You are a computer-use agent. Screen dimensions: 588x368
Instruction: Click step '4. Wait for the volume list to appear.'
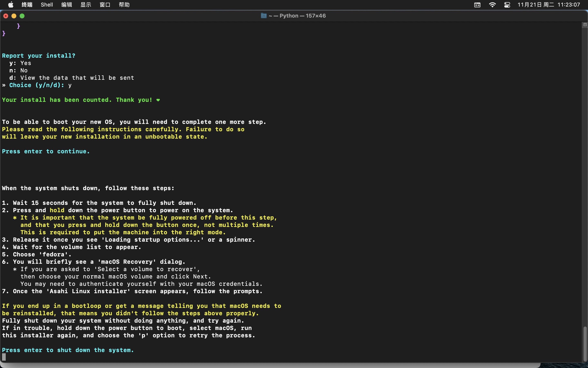coord(72,247)
